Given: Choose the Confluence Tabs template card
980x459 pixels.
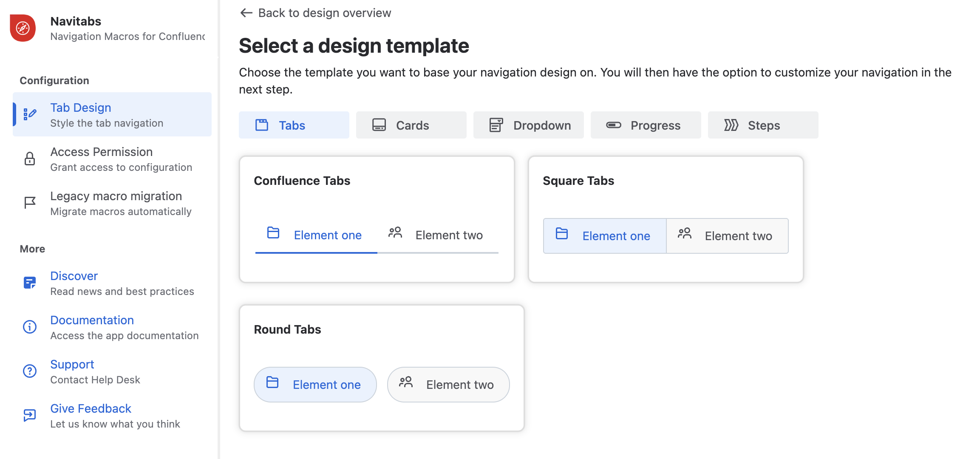Looking at the screenshot, I should pos(377,219).
